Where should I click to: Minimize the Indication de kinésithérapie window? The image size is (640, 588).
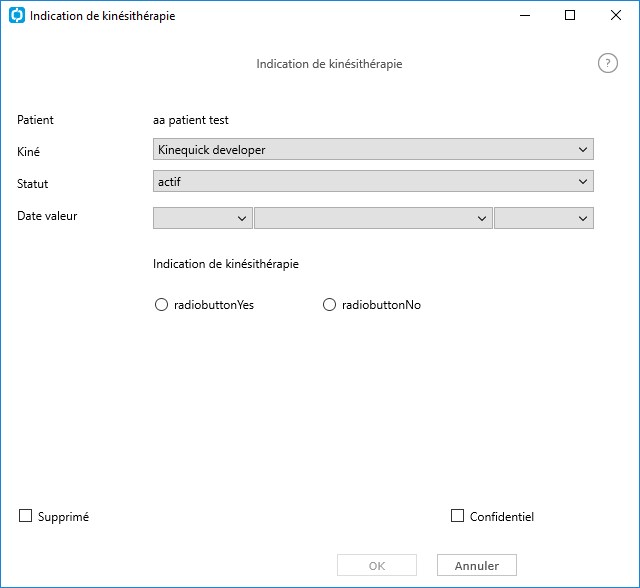click(x=524, y=16)
